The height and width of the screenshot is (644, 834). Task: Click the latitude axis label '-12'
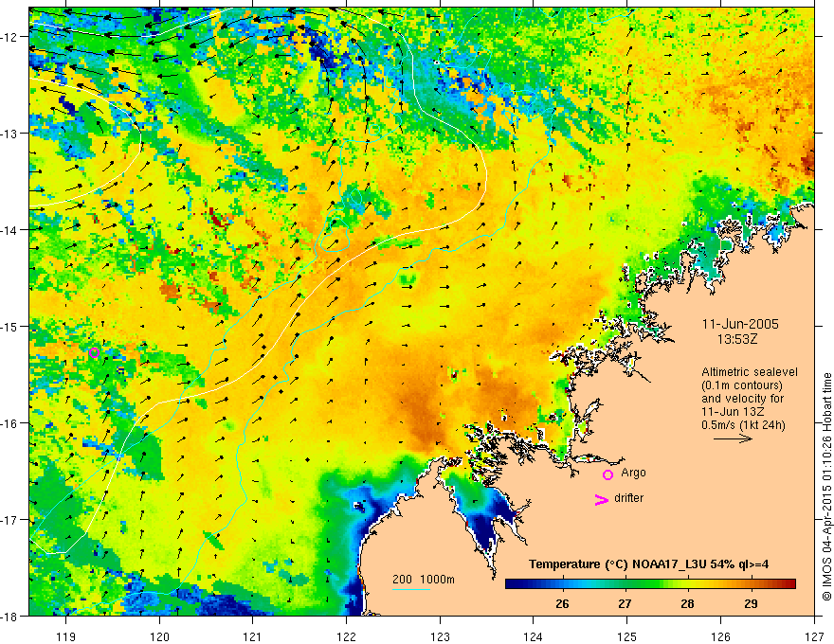point(10,37)
